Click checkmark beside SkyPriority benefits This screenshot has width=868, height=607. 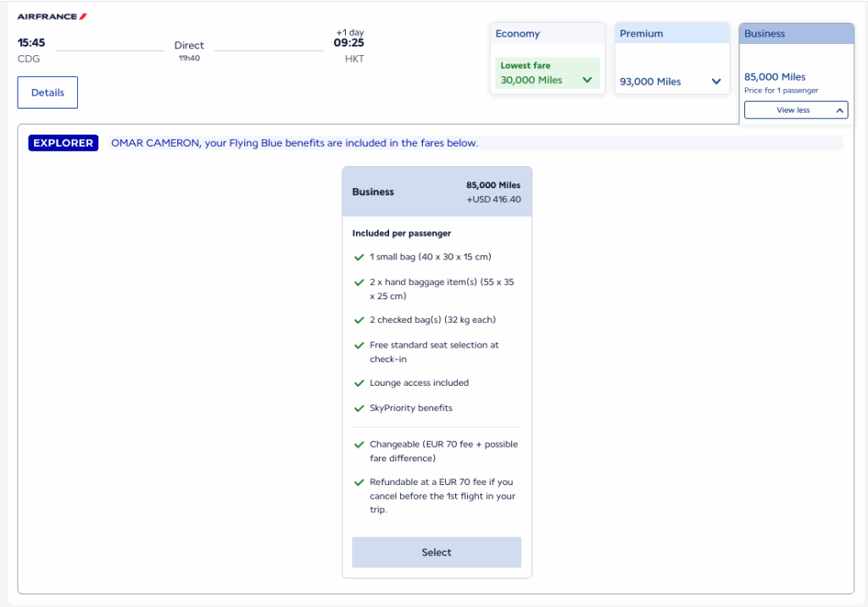coord(359,409)
